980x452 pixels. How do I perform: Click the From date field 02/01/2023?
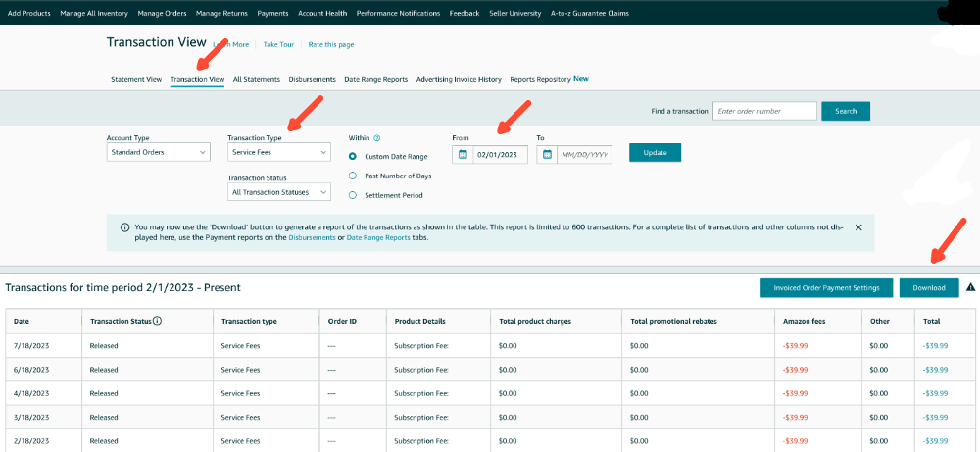(x=500, y=154)
